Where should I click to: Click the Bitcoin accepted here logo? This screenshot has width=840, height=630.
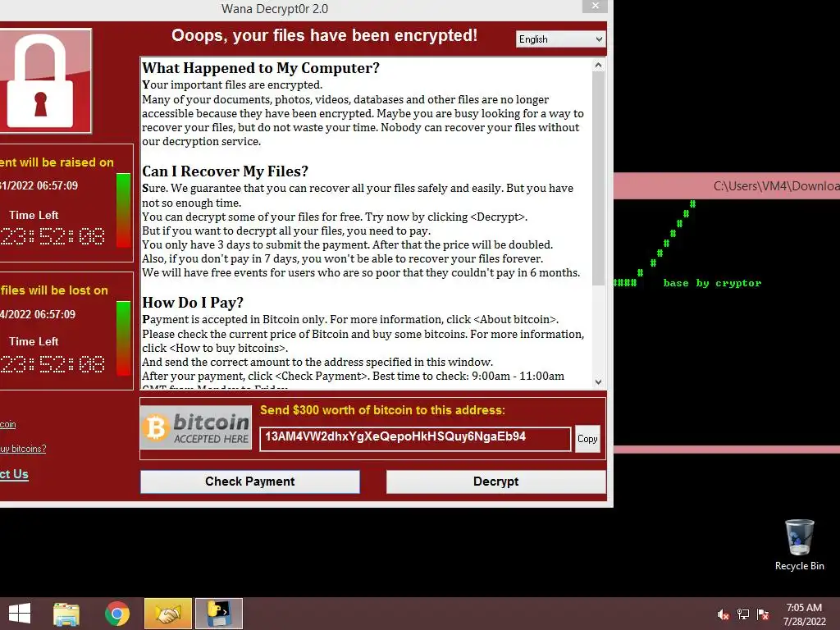pyautogui.click(x=196, y=427)
